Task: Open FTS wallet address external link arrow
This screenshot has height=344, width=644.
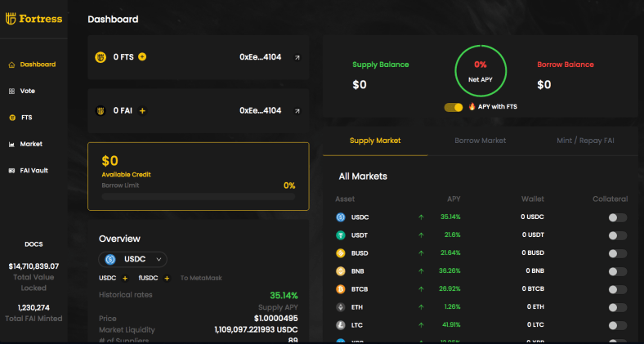Action: [297, 57]
